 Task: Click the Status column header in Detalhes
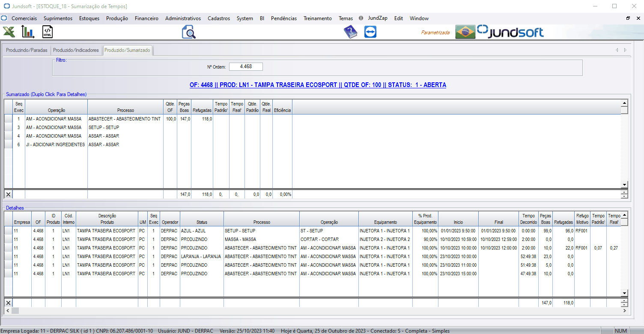point(202,219)
